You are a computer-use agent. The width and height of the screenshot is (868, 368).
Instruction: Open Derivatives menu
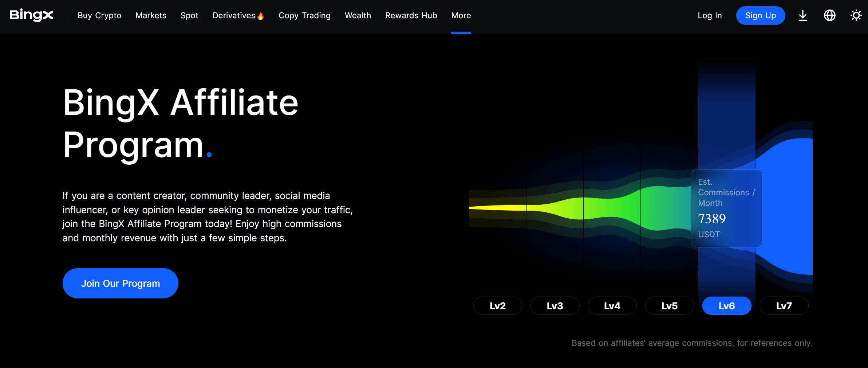pos(234,16)
